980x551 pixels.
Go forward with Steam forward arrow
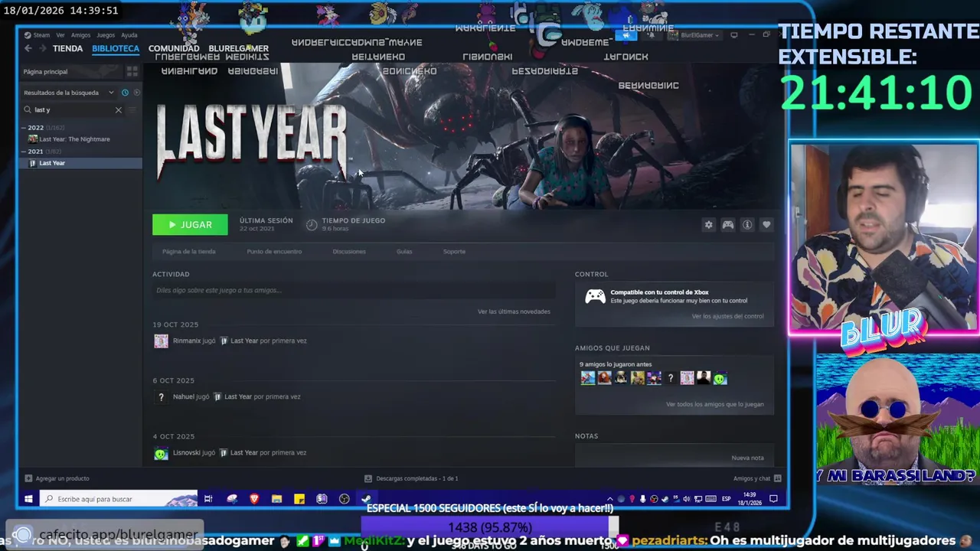point(43,48)
